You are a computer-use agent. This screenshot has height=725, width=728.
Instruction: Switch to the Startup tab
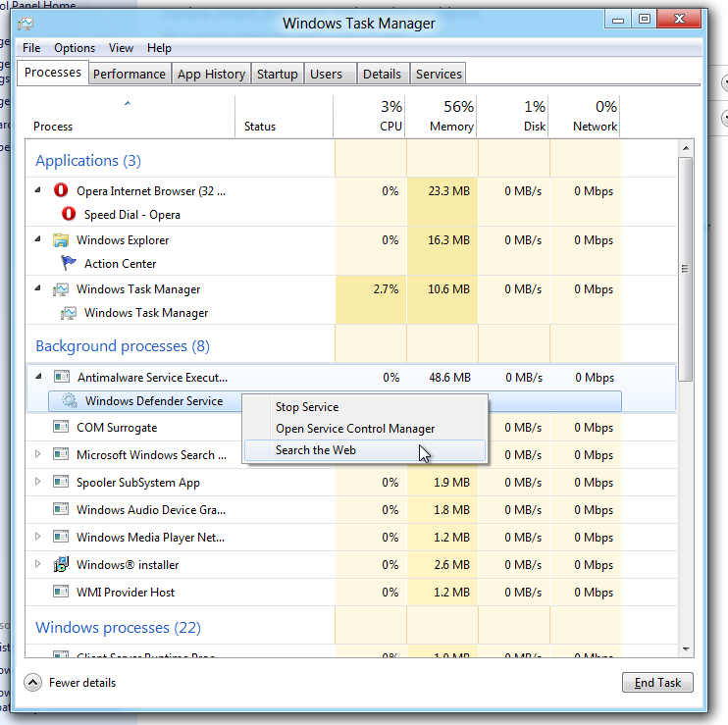278,74
